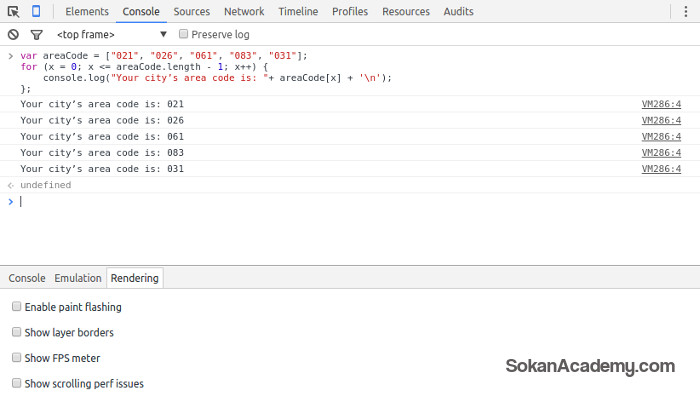Image resolution: width=700 pixels, height=402 pixels.
Task: Open the three-dot DevTools menu
Action: (x=686, y=12)
